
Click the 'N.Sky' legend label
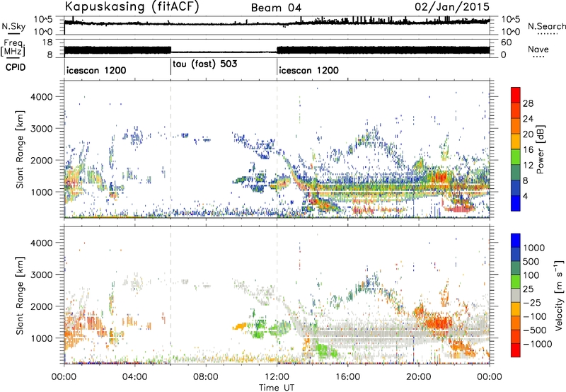pos(13,26)
